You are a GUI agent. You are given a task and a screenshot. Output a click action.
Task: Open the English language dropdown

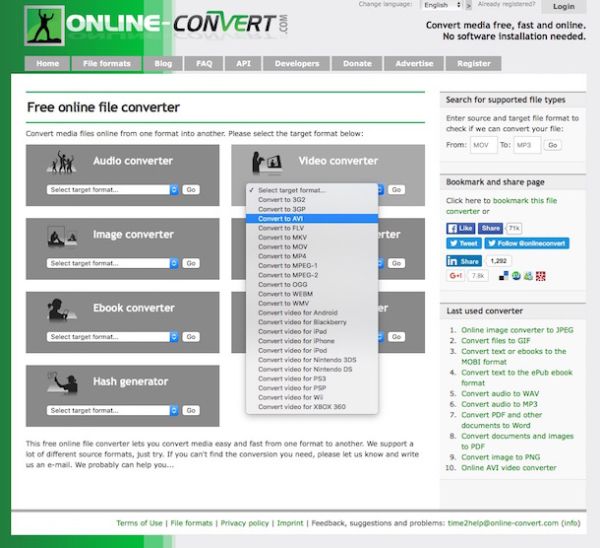point(442,5)
